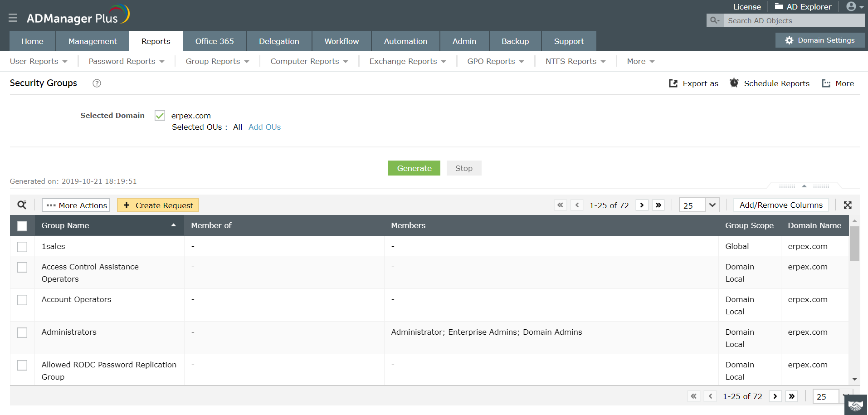Open the More options icon near Schedule Reports

pos(826,83)
